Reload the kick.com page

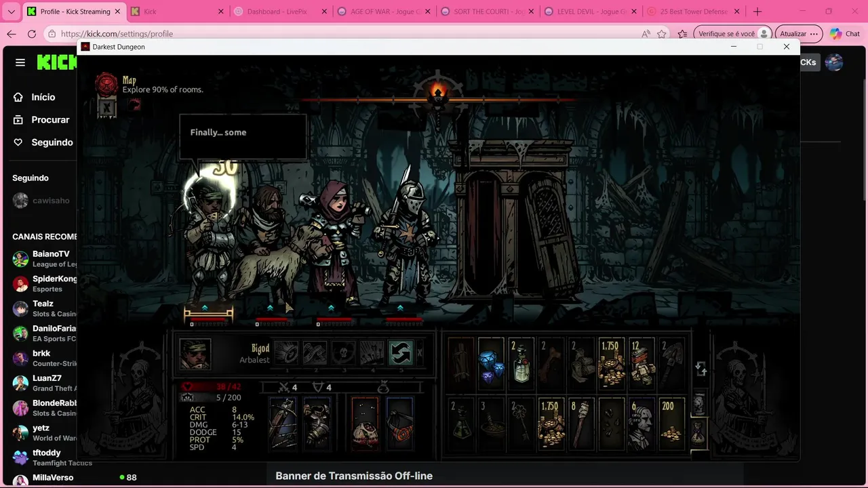(x=32, y=34)
